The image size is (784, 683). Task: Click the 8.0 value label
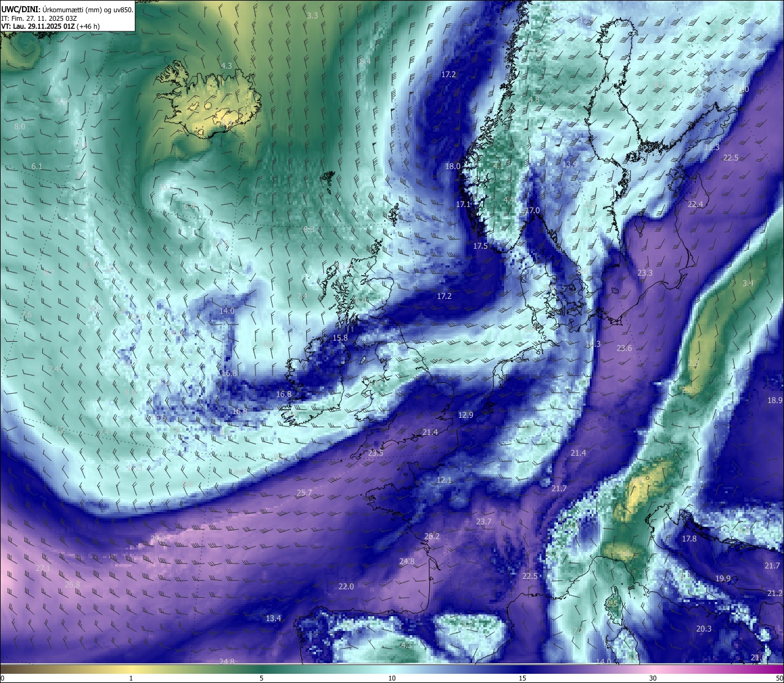pyautogui.click(x=20, y=127)
